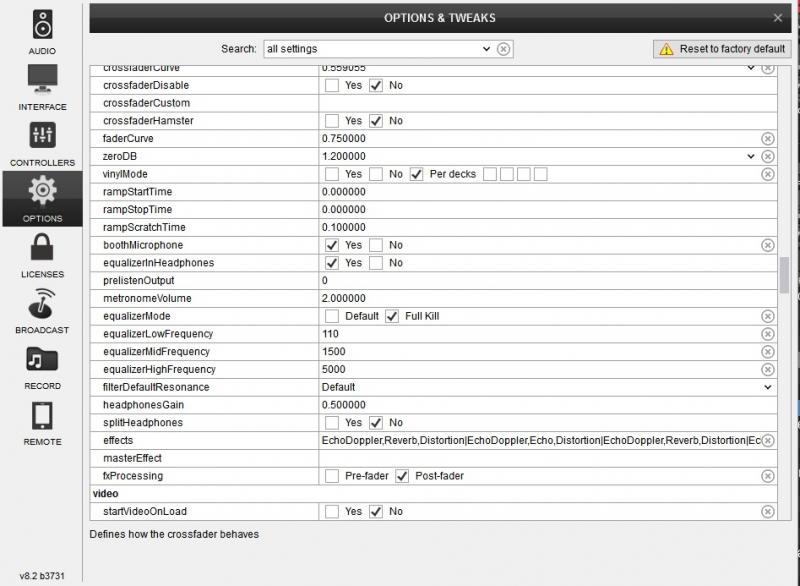Uncheck Per decks for vinylMode
800x586 pixels.
tap(416, 174)
